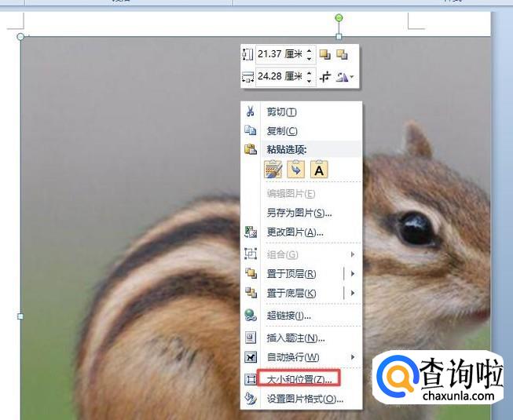The height and width of the screenshot is (420, 513).
Task: Click the Copy pages icon
Action: coord(251,130)
